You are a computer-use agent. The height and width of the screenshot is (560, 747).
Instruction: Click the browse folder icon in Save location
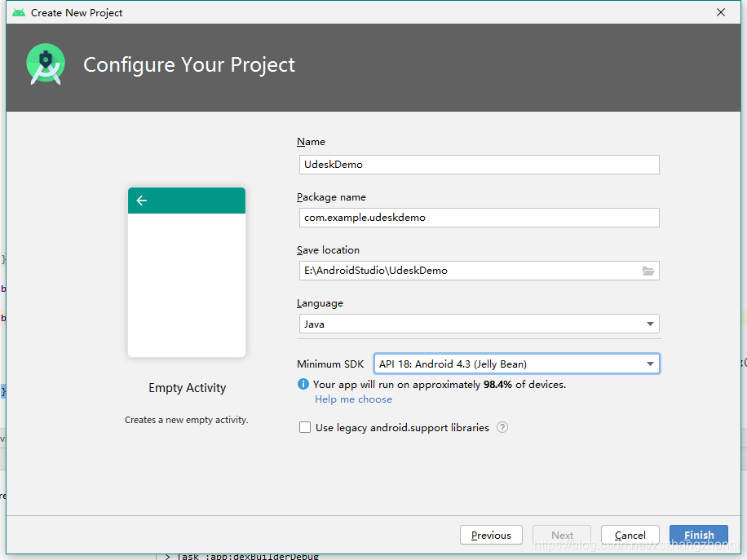point(648,271)
